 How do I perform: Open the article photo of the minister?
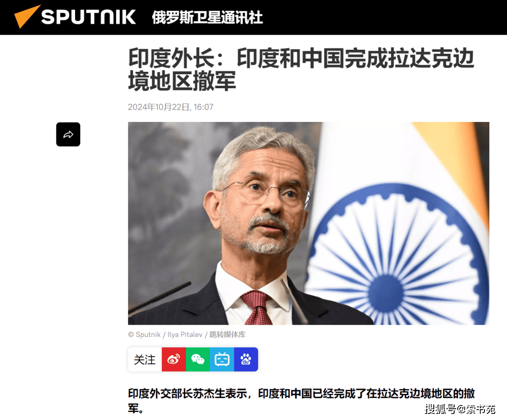click(308, 223)
